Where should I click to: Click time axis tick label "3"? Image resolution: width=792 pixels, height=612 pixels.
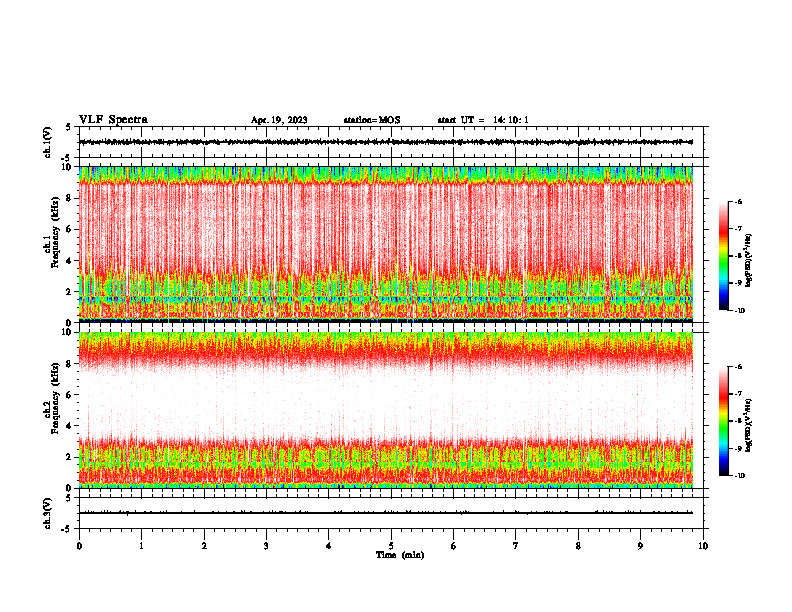[266, 546]
